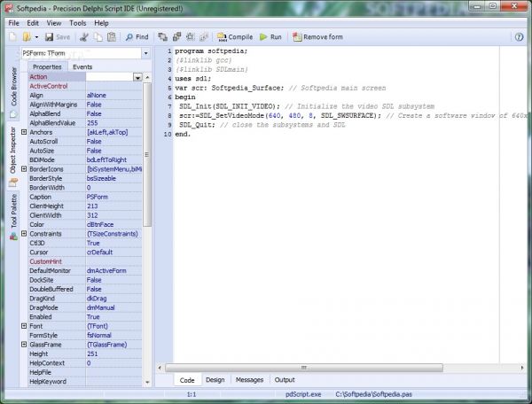Viewport: 532px width, 404px height.
Task: Click the New file icon
Action: (13, 37)
